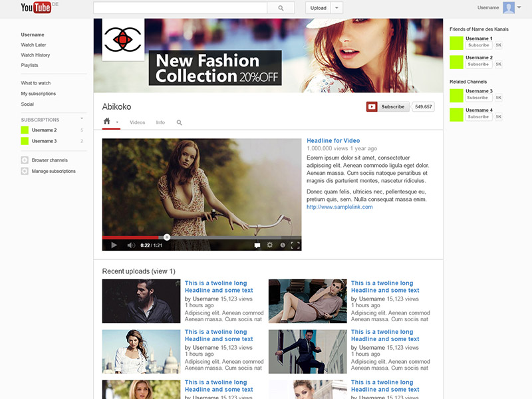Go to What to watch
The image size is (532, 399).
pyautogui.click(x=36, y=83)
